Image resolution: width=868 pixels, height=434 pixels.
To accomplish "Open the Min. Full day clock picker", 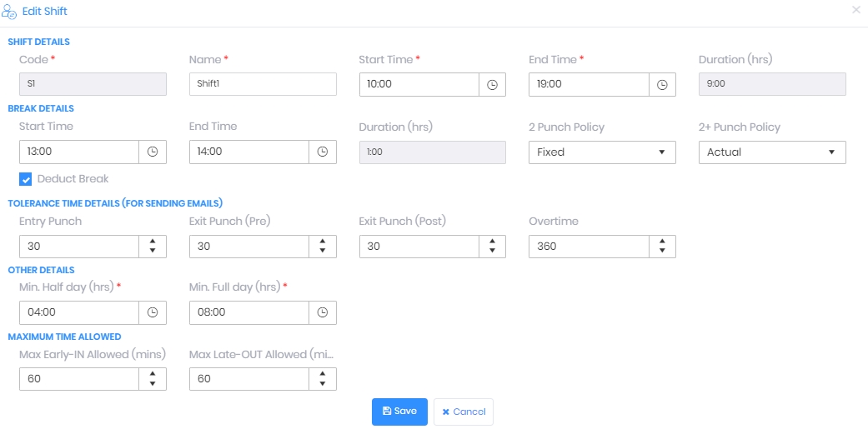I will [x=322, y=312].
